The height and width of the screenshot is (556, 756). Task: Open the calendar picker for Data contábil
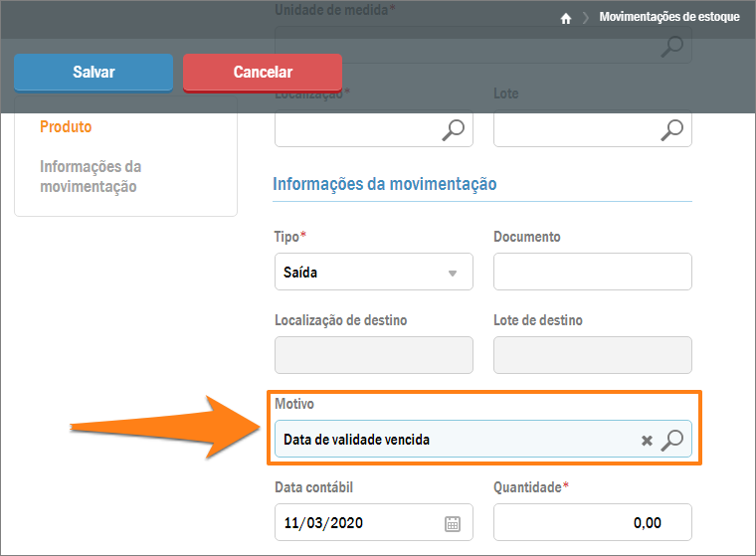[453, 523]
